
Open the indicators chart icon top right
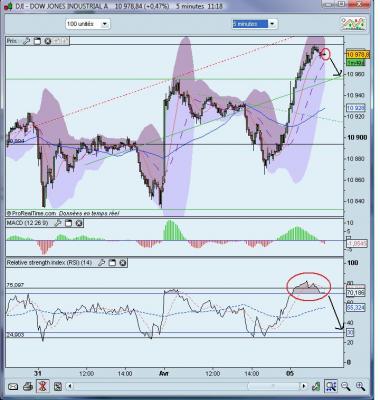[x=354, y=24]
